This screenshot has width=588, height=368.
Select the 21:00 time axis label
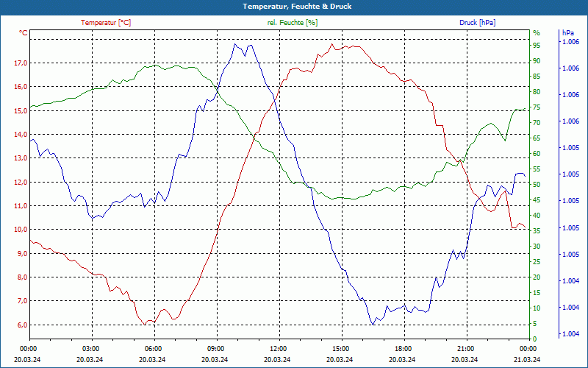coord(465,348)
